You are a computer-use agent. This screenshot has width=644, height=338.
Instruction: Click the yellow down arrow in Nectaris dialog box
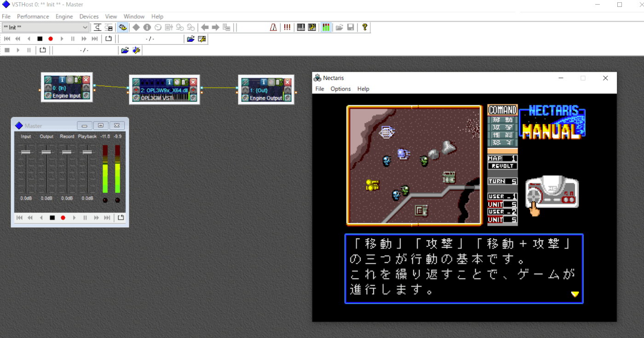pyautogui.click(x=575, y=294)
